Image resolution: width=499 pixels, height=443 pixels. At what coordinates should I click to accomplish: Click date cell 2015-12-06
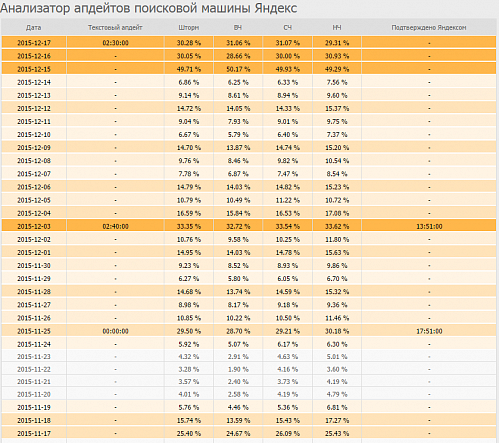click(x=34, y=187)
